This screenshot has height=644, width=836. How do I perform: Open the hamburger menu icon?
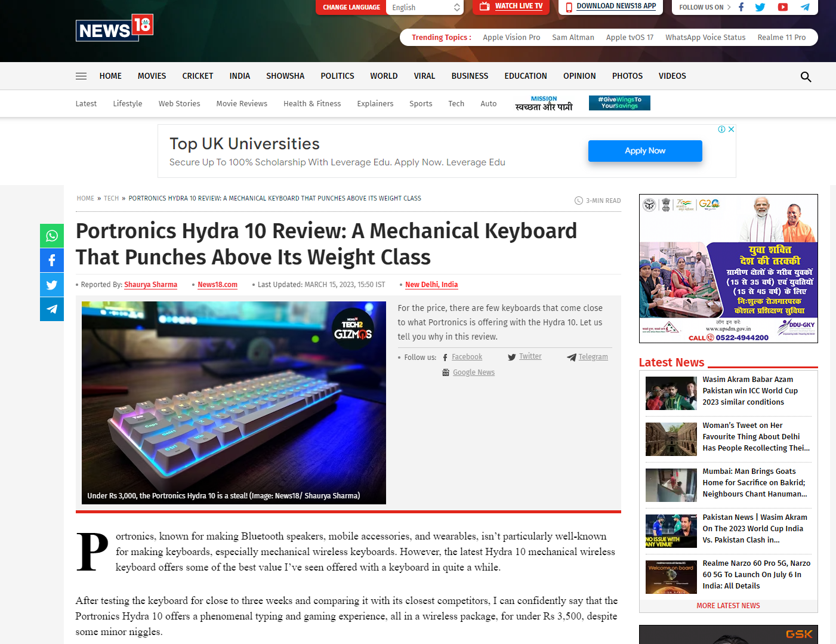click(81, 76)
